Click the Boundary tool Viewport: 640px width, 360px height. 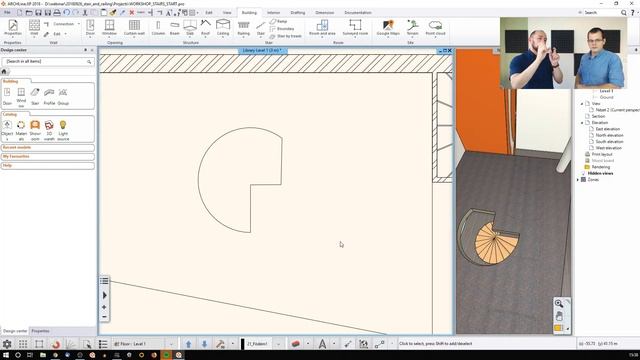click(x=282, y=29)
